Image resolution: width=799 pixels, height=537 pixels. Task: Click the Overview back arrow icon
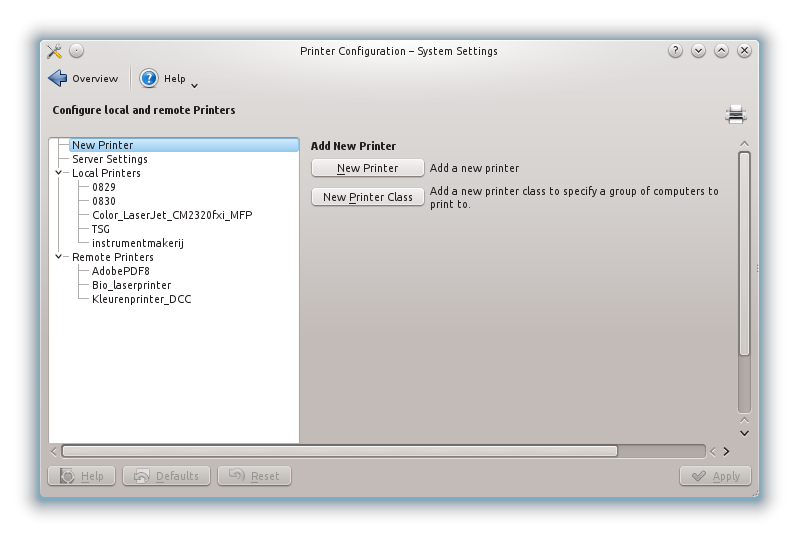[58, 78]
